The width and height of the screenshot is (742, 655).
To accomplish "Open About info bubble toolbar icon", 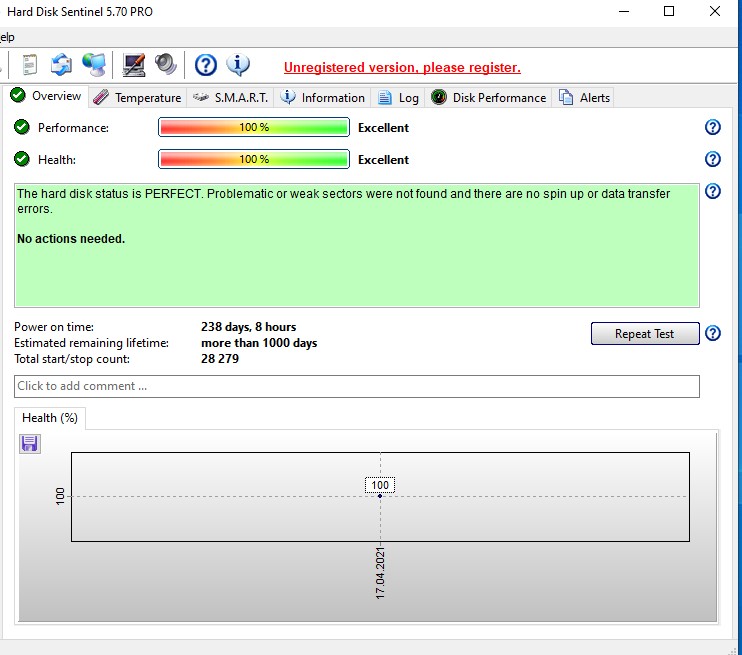I will click(x=238, y=64).
